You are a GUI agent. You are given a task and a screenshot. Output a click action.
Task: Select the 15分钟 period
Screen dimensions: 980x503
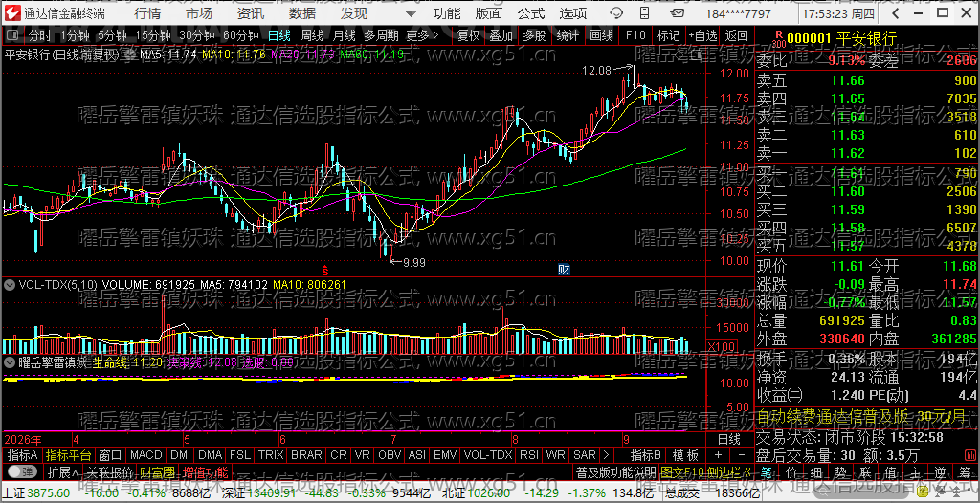(152, 36)
